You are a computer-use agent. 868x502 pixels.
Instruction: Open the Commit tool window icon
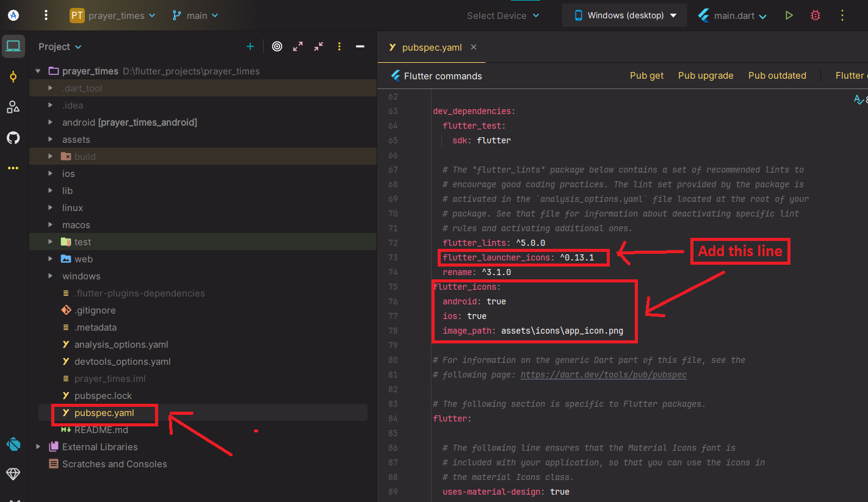tap(13, 77)
